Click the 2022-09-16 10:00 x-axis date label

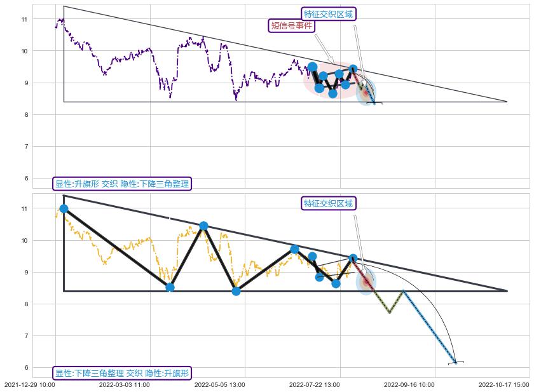[x=409, y=384]
